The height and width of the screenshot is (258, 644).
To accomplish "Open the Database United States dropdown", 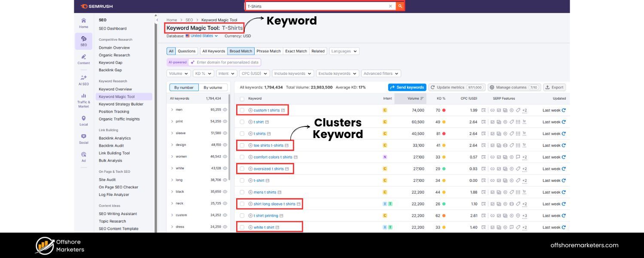I will pos(201,36).
